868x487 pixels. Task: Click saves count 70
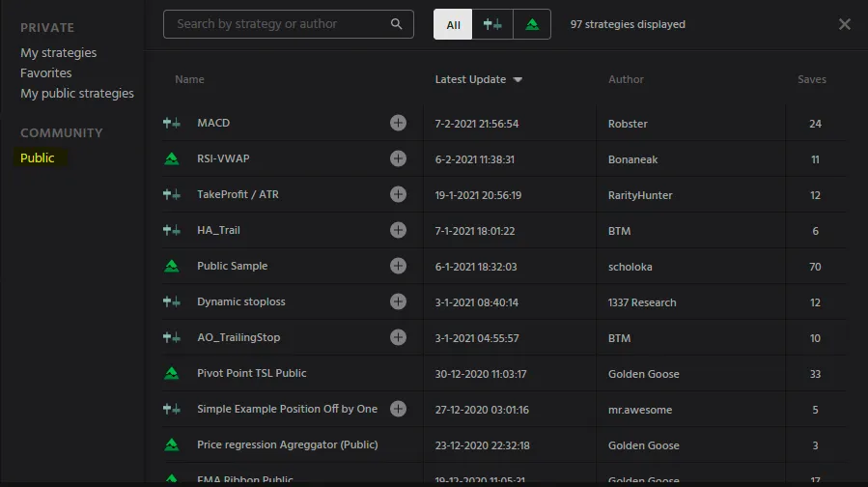coord(815,267)
